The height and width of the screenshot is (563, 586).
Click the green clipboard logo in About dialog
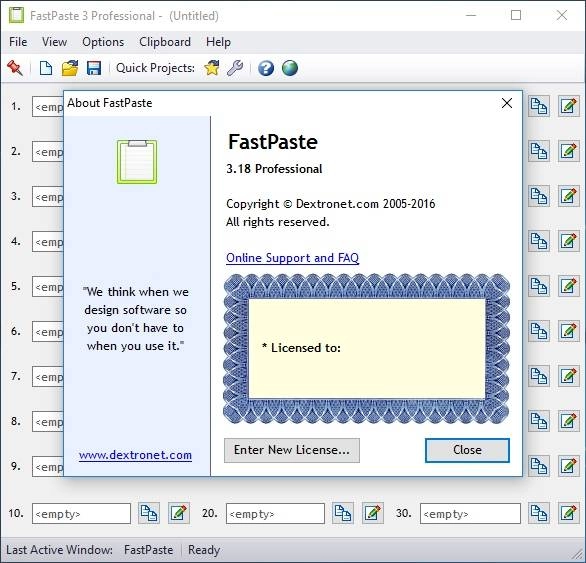point(137,162)
